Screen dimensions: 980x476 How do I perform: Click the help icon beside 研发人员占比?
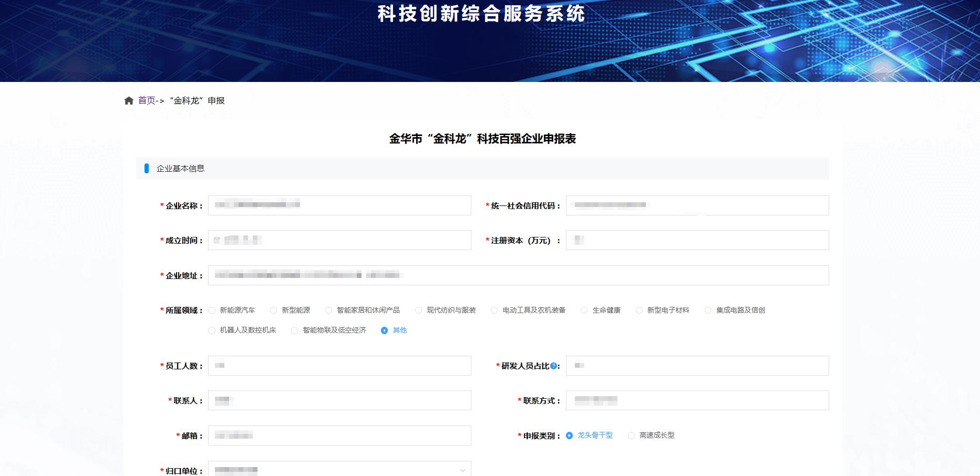553,366
